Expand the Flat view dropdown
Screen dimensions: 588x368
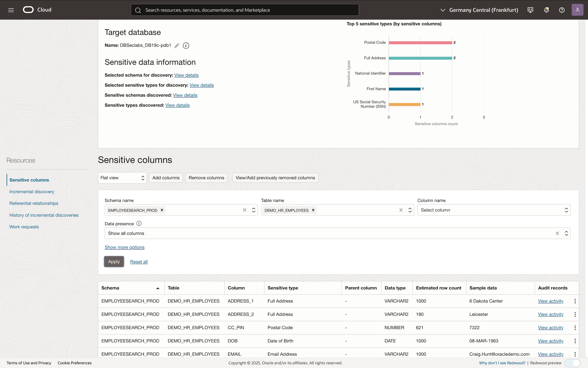coord(122,178)
